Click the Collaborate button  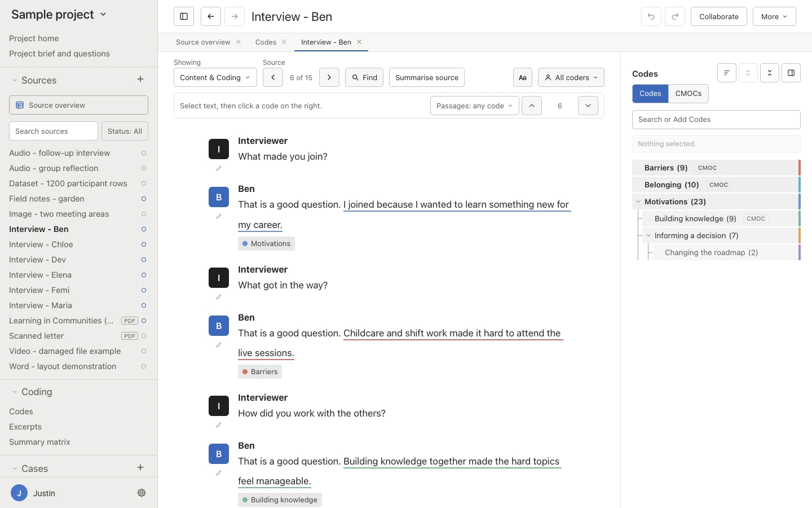(719, 16)
